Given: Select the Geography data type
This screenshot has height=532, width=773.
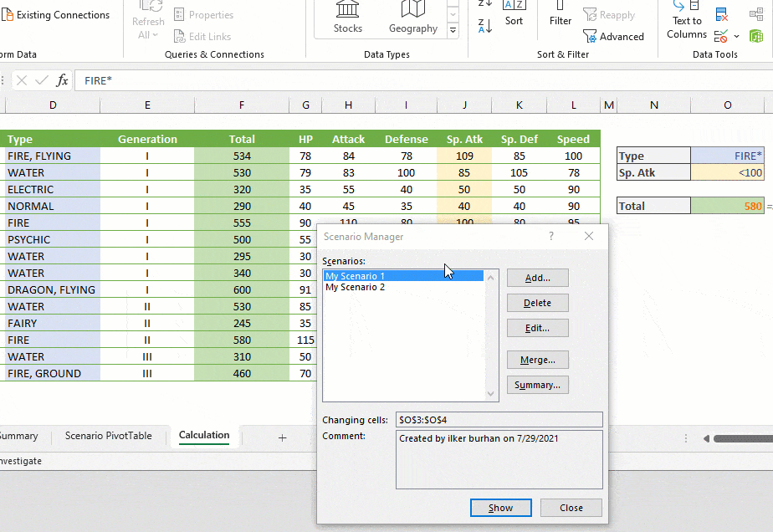Looking at the screenshot, I should point(412,18).
